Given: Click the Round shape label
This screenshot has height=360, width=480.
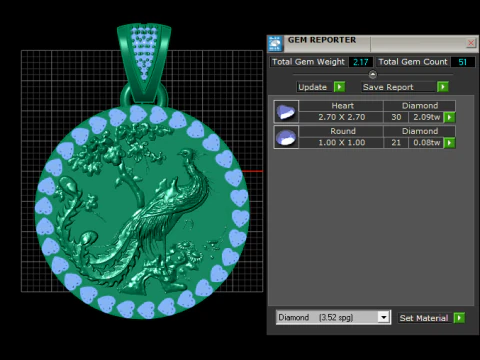Looking at the screenshot, I should tap(341, 131).
